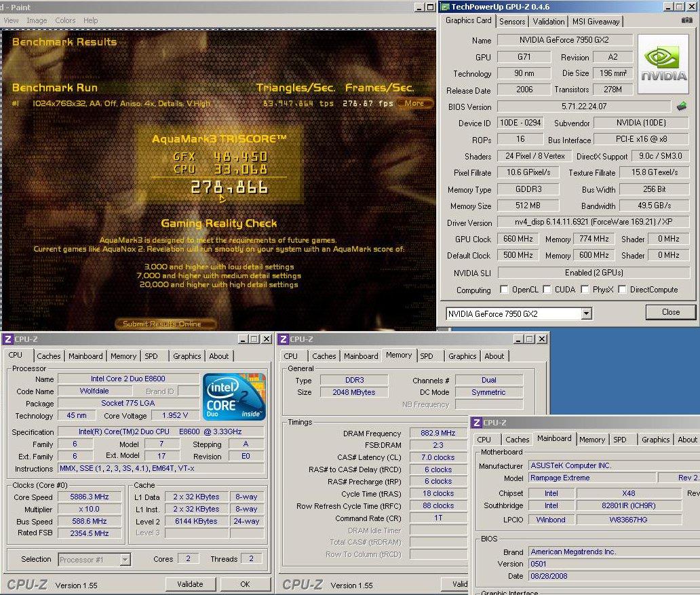Screen dimensions: 700x595
Task: Enable the OpenCL checkbox
Action: click(504, 290)
